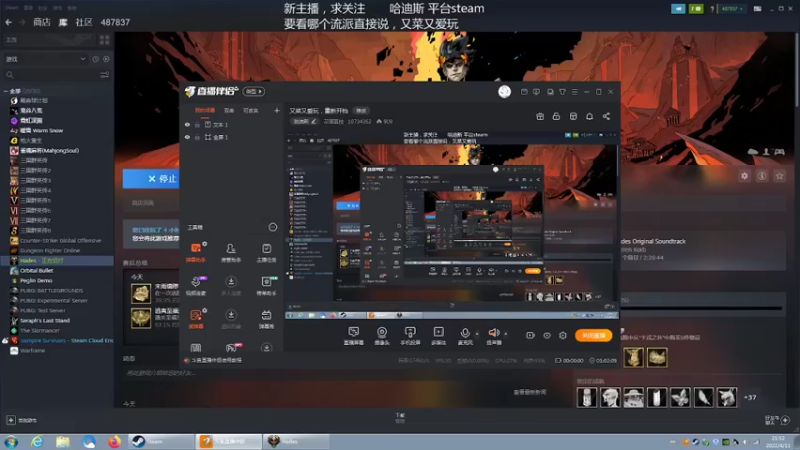Open 主播任务 tool in the toolbox
Screen dimensions: 800x450
(266, 253)
